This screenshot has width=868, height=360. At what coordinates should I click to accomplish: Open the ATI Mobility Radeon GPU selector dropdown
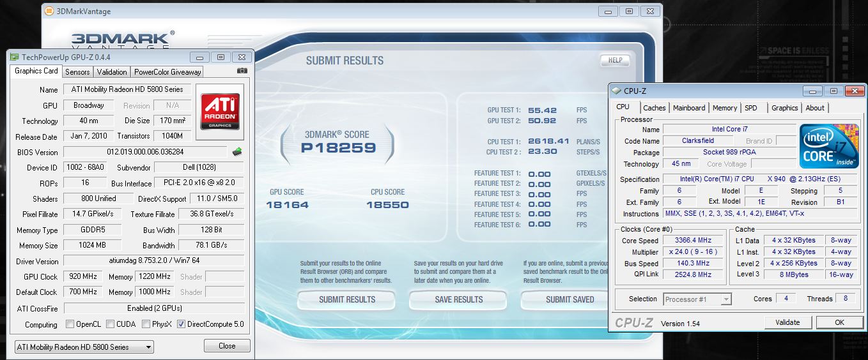(84, 347)
